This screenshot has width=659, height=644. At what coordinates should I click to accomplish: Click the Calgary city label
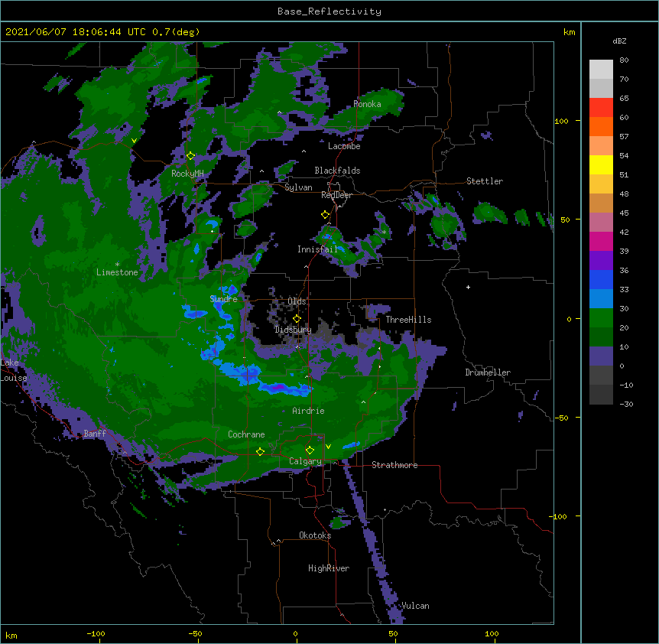point(305,461)
